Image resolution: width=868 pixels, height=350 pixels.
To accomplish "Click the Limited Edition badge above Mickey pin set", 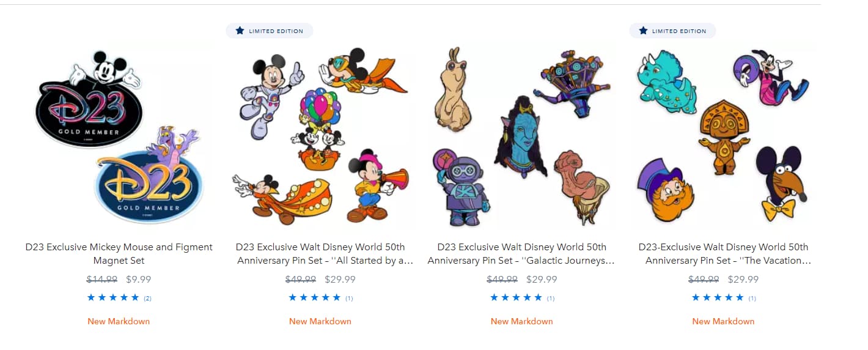I will [270, 31].
